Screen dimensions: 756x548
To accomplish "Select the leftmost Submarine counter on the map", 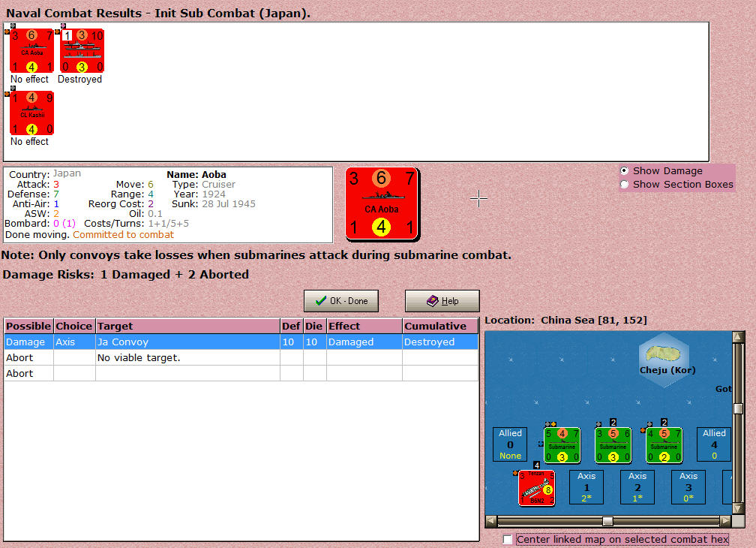I will click(x=561, y=444).
